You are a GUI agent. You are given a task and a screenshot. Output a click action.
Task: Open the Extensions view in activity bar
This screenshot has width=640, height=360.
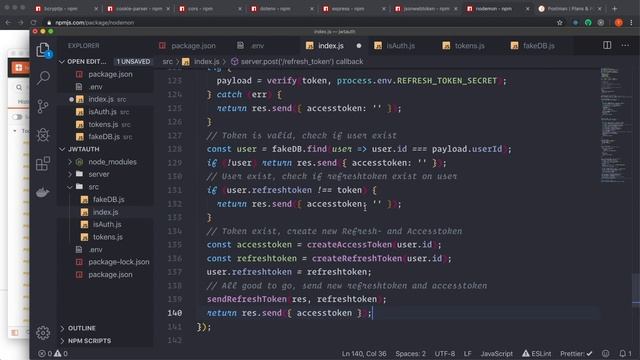pos(43,163)
